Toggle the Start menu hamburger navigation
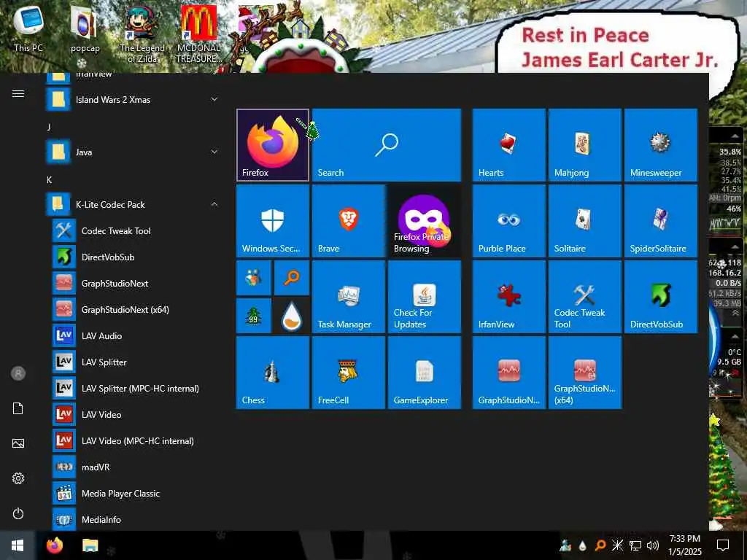Image resolution: width=747 pixels, height=560 pixels. 18,93
